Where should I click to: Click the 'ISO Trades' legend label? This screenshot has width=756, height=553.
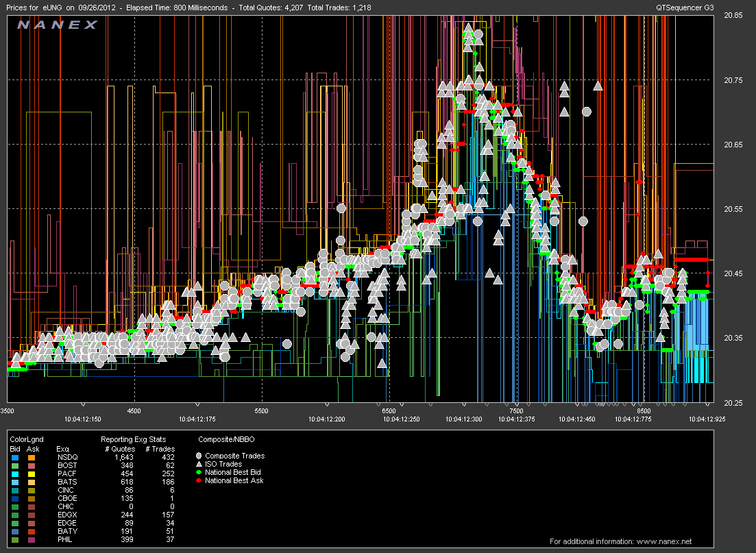coord(223,464)
